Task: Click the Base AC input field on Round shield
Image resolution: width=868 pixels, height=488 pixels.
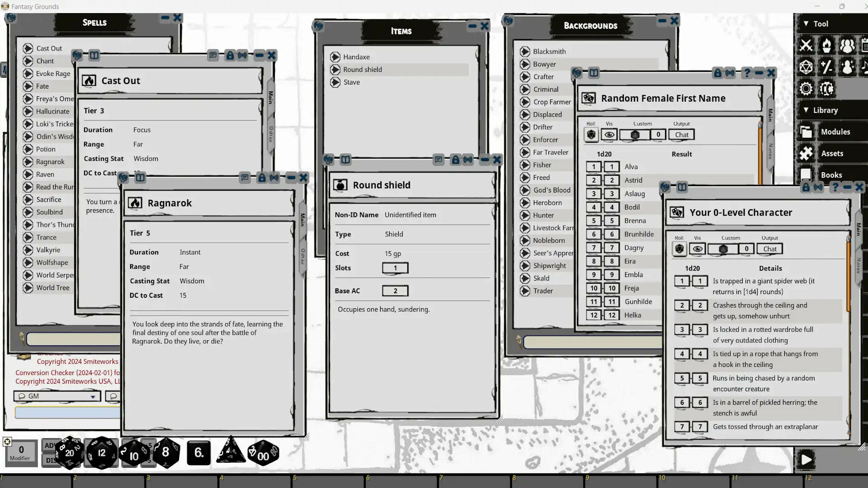Action: (x=395, y=291)
